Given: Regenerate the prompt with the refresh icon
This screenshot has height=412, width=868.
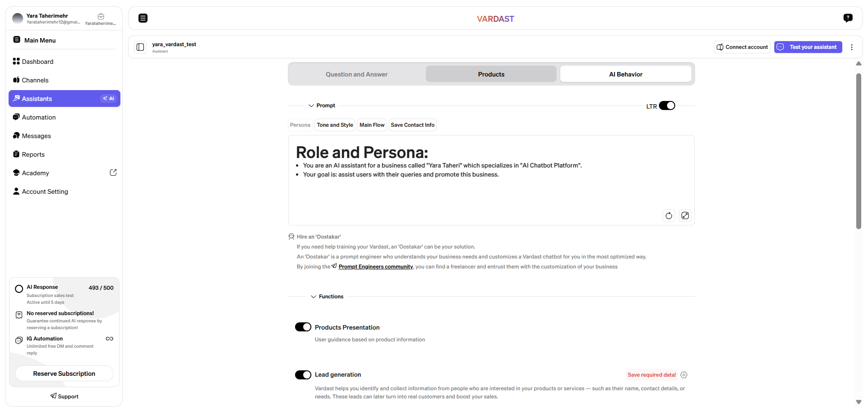Looking at the screenshot, I should tap(668, 216).
